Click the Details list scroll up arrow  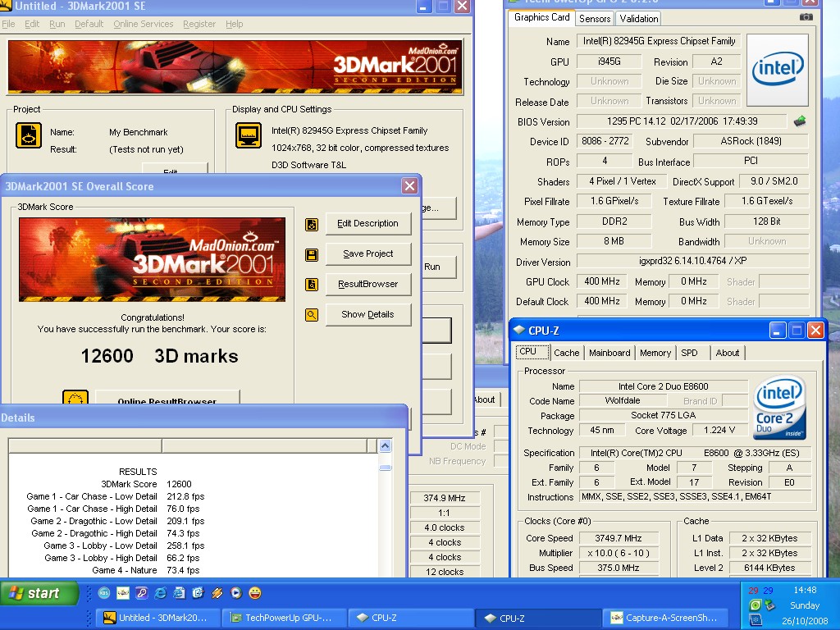pos(386,445)
